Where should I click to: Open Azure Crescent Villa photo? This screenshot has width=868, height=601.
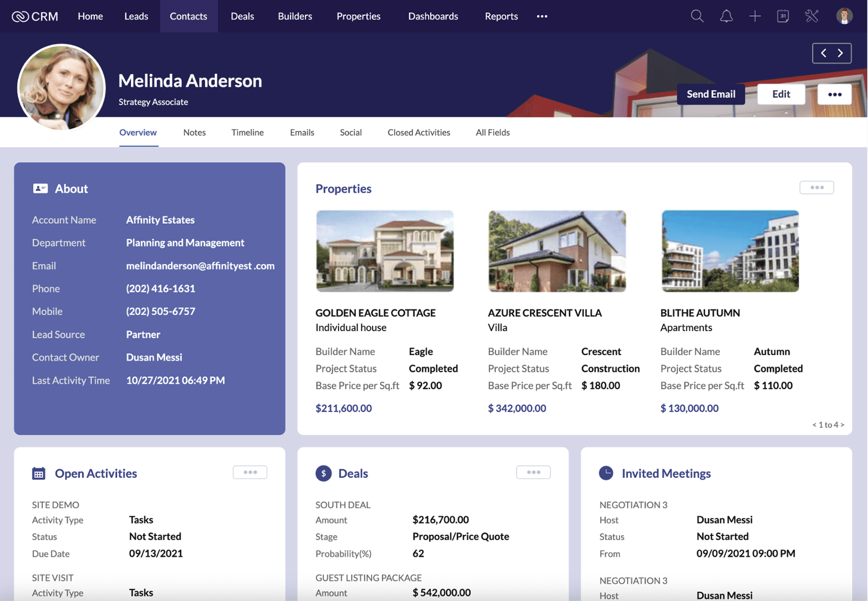[x=557, y=251]
